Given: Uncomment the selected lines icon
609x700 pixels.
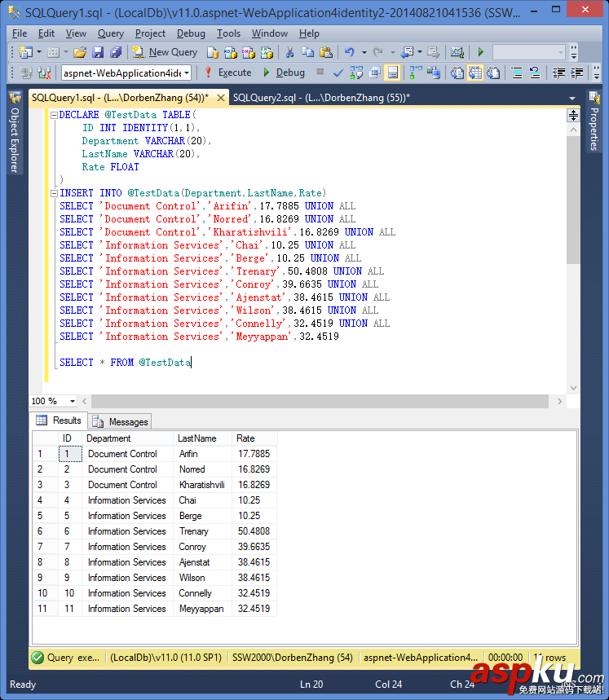Looking at the screenshot, I should [x=535, y=73].
